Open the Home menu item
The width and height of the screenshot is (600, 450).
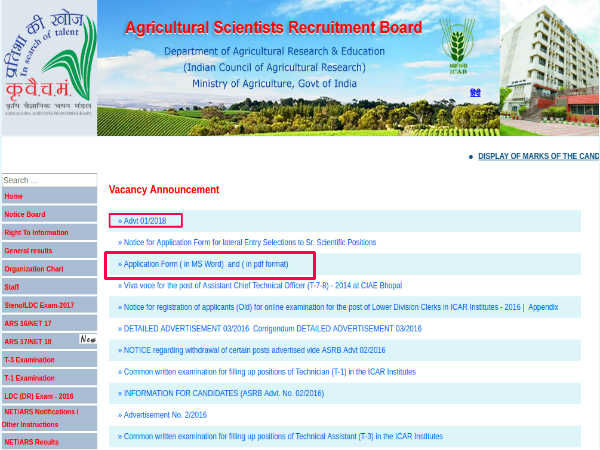coord(49,196)
